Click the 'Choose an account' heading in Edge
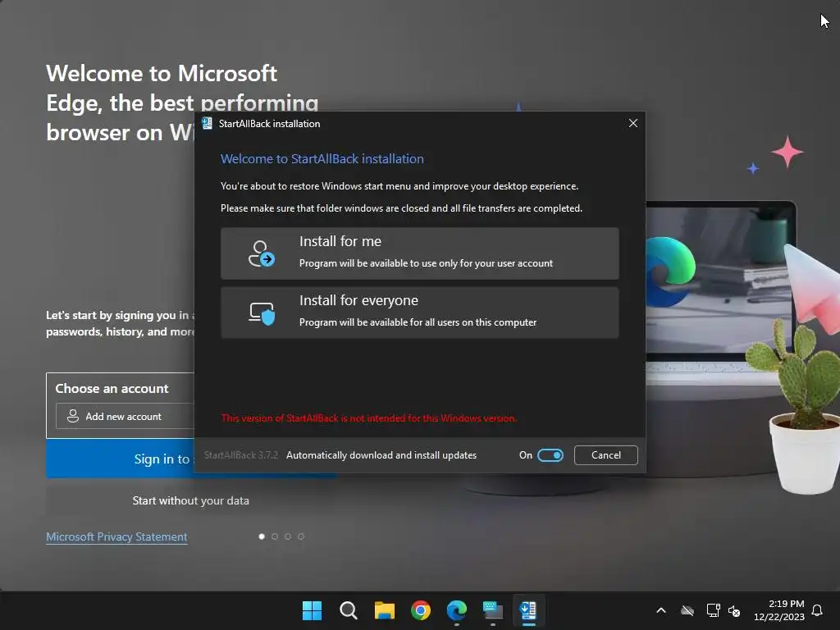840x630 pixels. click(x=112, y=388)
